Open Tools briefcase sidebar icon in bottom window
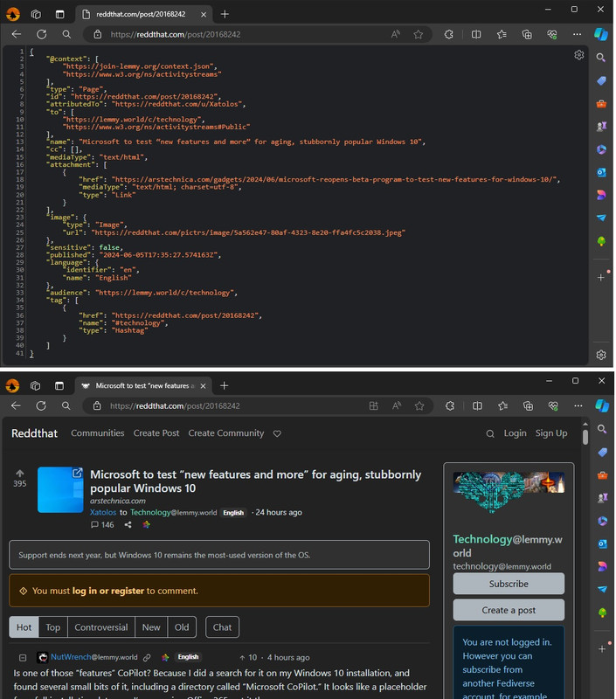The width and height of the screenshot is (616, 699). 602,475
